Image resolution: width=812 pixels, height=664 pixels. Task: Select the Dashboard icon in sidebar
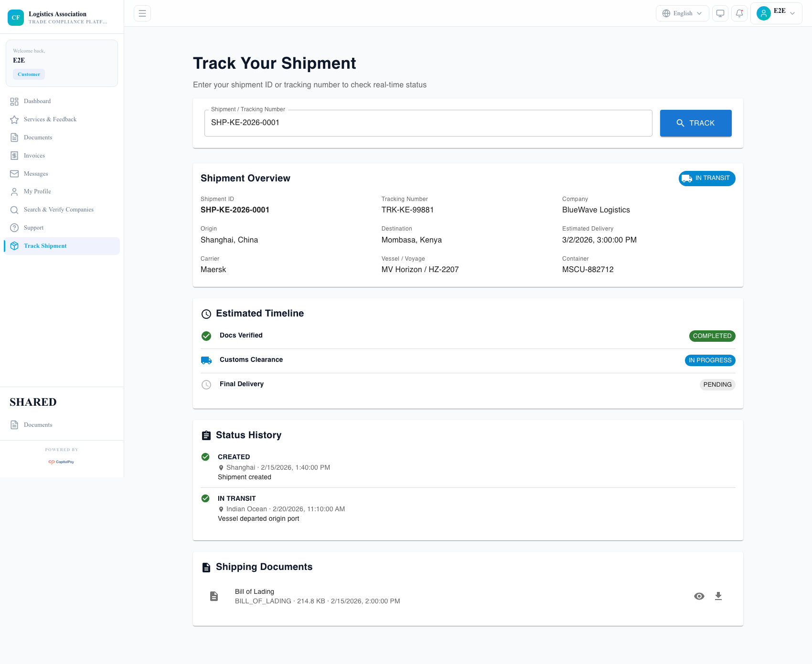14,101
